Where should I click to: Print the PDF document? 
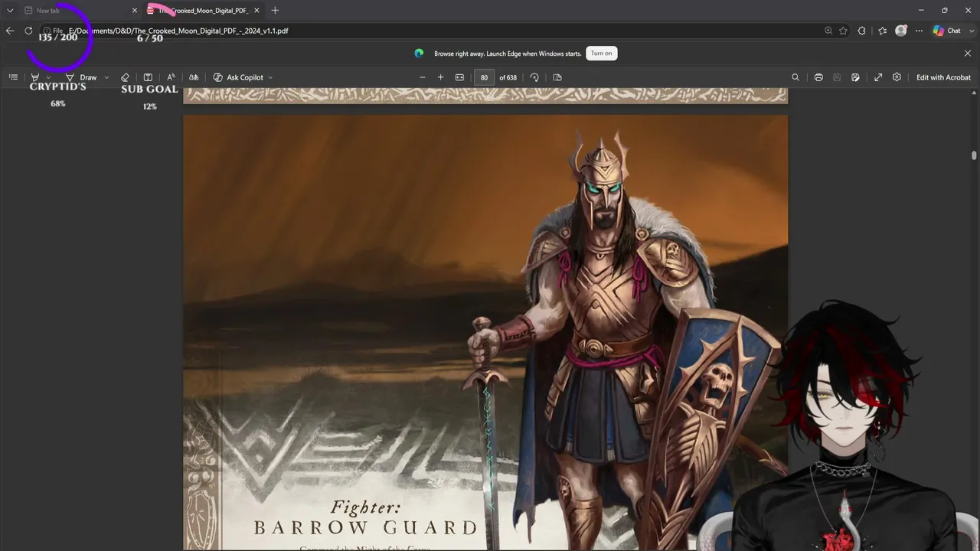(818, 77)
